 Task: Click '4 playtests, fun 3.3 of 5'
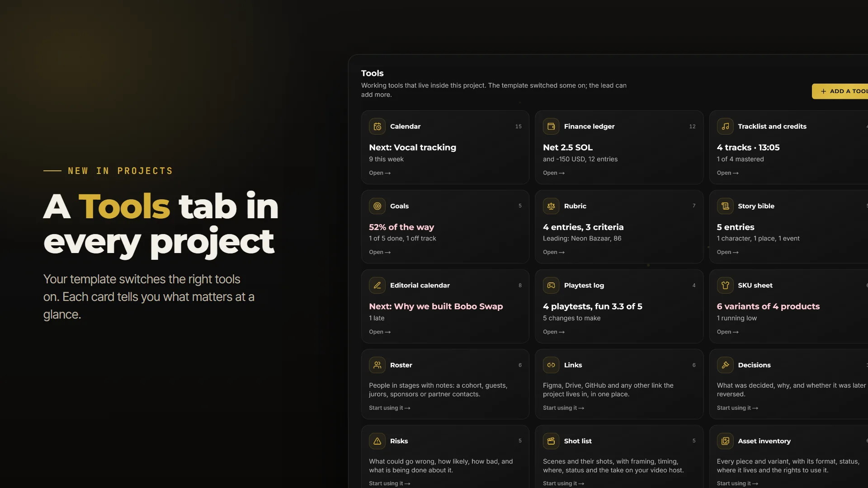click(x=593, y=307)
